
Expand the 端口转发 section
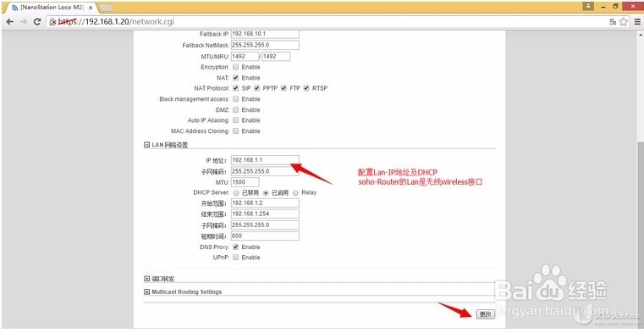pyautogui.click(x=146, y=279)
